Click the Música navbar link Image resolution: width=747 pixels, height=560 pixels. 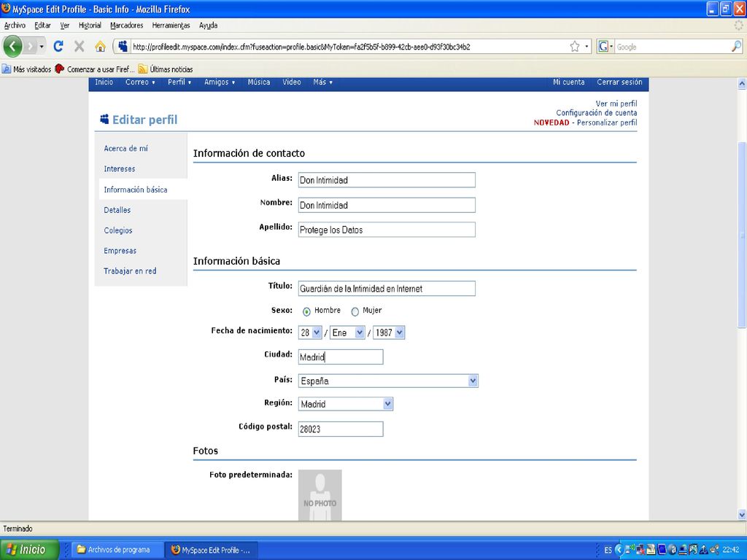coord(259,82)
